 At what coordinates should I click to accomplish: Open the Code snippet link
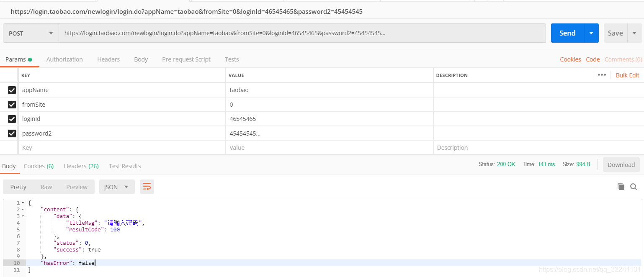[x=592, y=59]
